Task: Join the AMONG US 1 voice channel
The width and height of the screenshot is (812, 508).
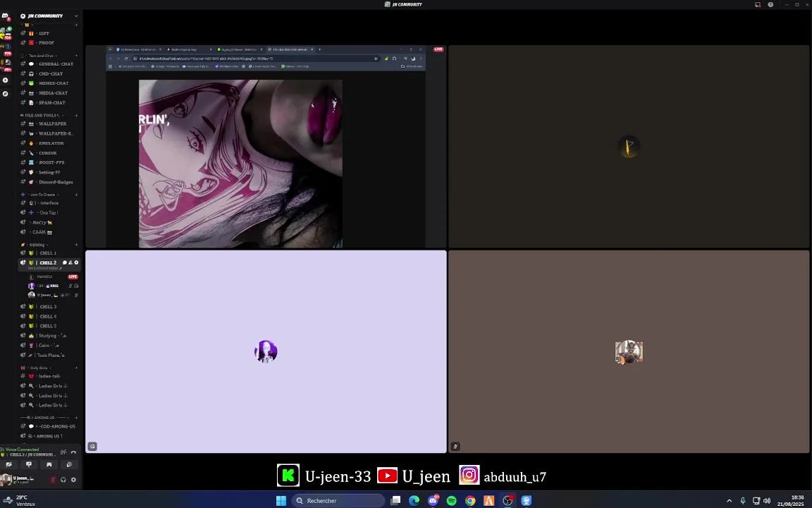Action: (x=49, y=437)
